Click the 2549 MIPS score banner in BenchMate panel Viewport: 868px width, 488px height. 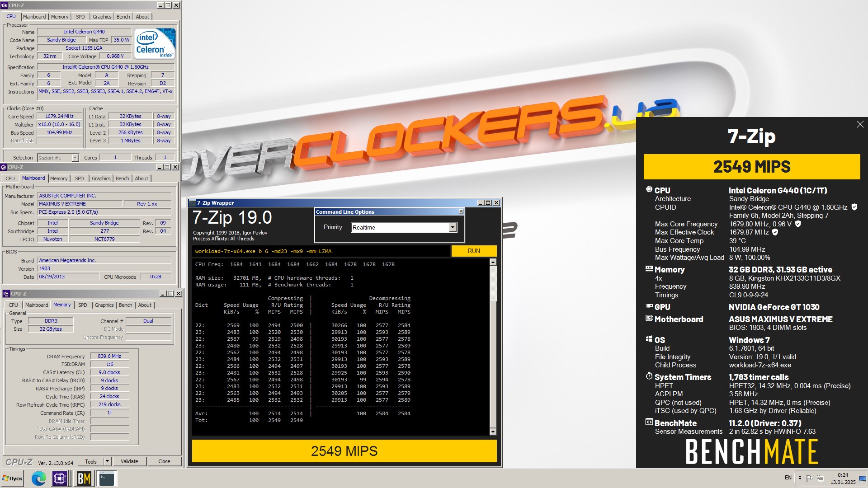click(752, 167)
